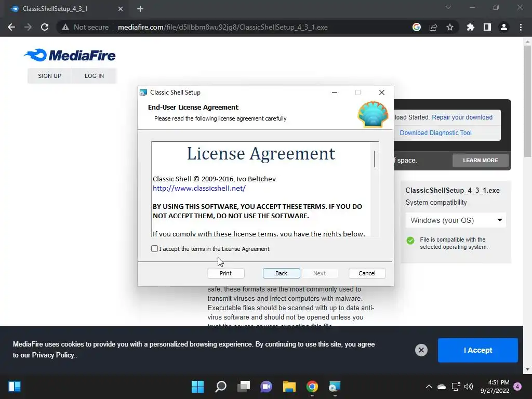Go back using the browser back arrow
This screenshot has height=399, width=532.
tap(11, 27)
